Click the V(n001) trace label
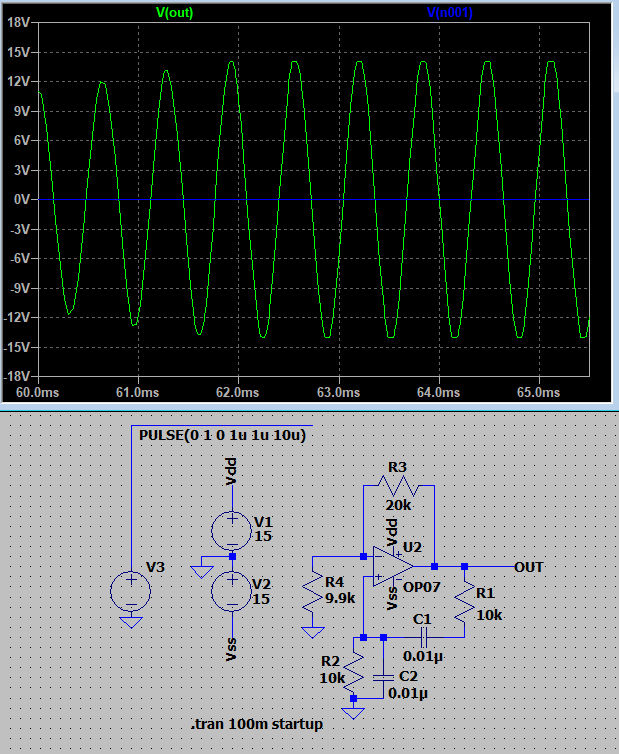Image resolution: width=619 pixels, height=754 pixels. click(x=449, y=13)
